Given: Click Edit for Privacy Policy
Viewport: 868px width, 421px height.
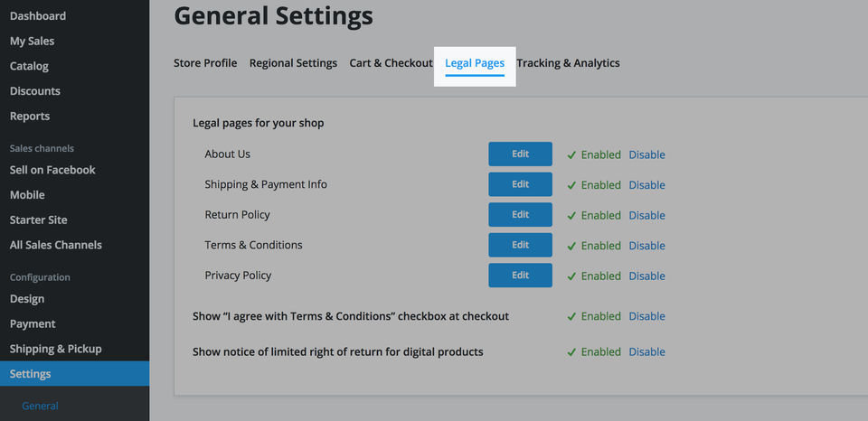Looking at the screenshot, I should (x=520, y=276).
